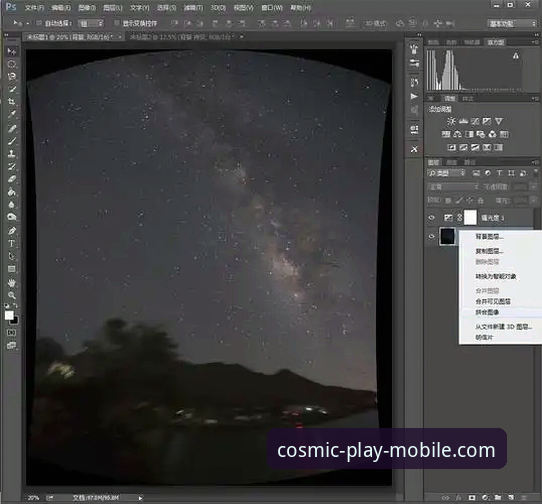This screenshot has height=504, width=542.
Task: Open the layer filter 类型 dropdown
Action: click(446, 173)
